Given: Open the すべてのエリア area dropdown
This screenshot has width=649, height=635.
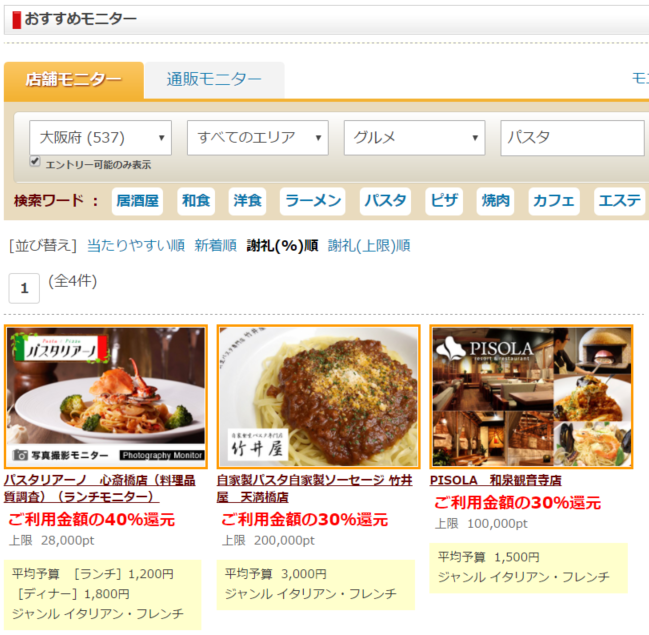Looking at the screenshot, I should (x=258, y=138).
